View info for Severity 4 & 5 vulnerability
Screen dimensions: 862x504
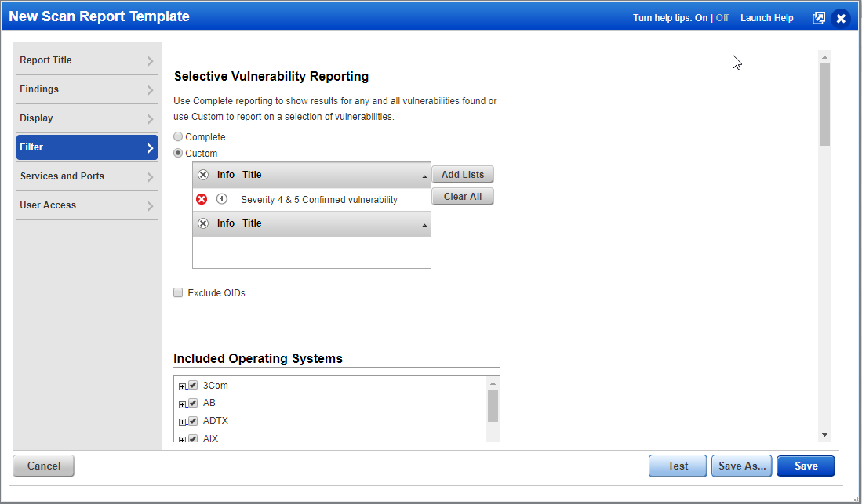point(222,199)
